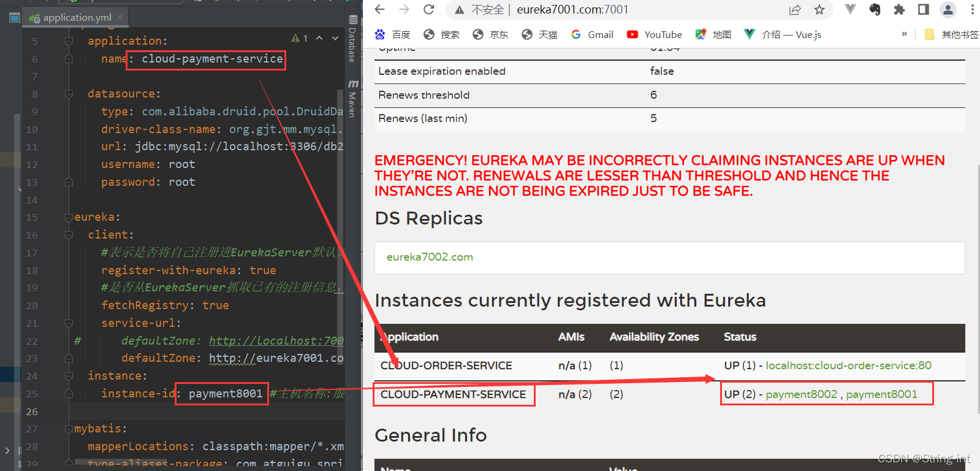Collapse the service-url block at line 21
The height and width of the screenshot is (471, 980).
pos(69,323)
